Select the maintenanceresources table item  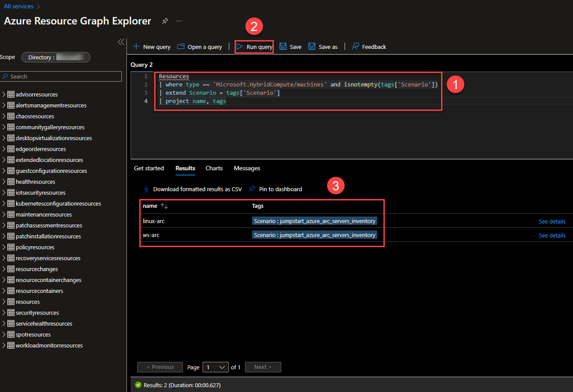click(44, 214)
